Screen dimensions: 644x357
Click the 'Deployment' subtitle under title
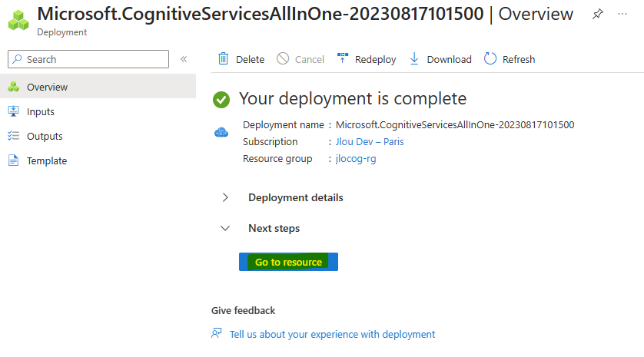62,32
